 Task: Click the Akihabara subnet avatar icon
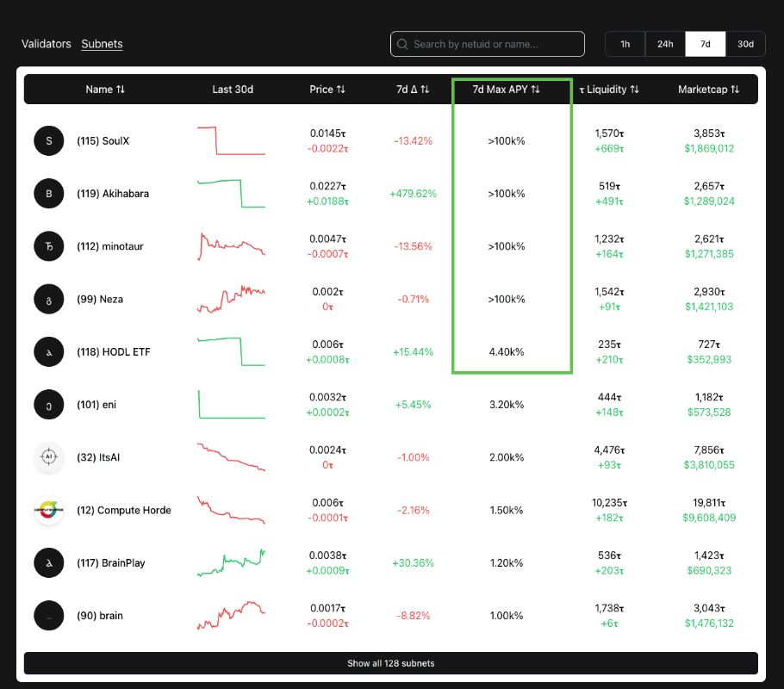[49, 194]
